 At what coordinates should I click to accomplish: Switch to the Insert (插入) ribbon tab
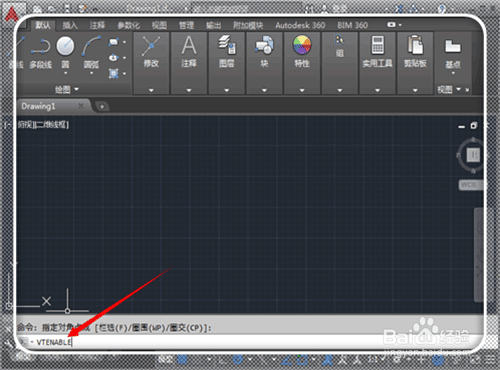[x=70, y=25]
